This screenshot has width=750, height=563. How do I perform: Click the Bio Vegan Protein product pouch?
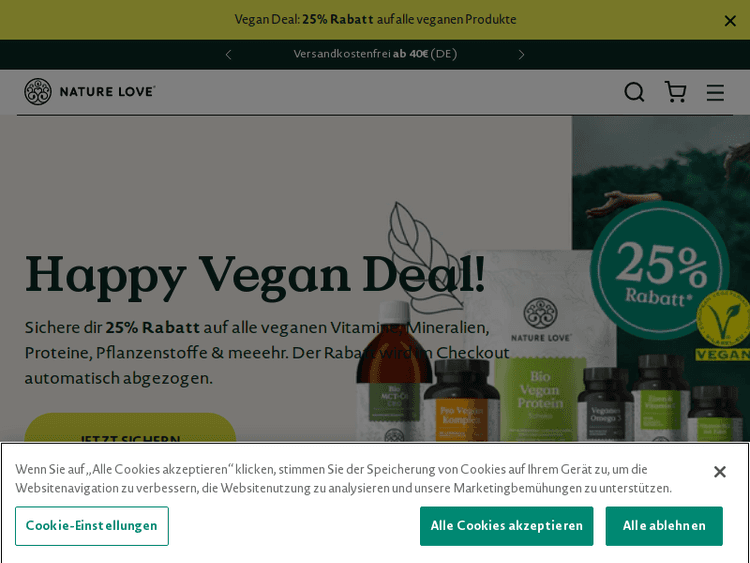pyautogui.click(x=540, y=345)
